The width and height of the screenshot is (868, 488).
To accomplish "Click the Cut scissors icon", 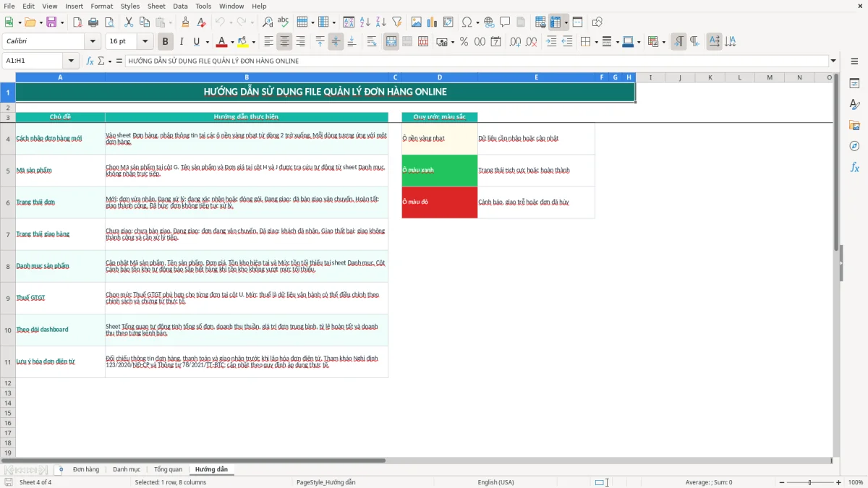I will (x=129, y=22).
